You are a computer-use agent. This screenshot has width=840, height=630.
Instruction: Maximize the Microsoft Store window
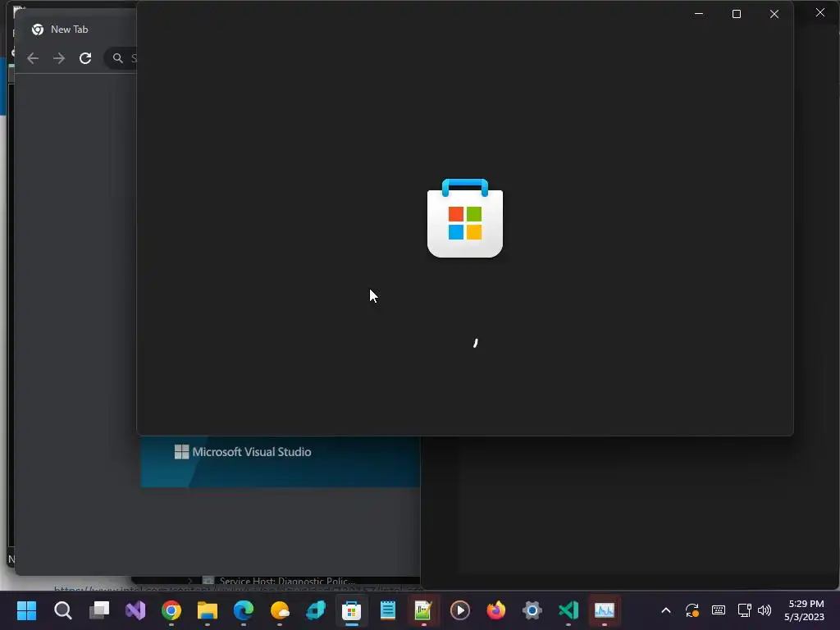tap(737, 14)
